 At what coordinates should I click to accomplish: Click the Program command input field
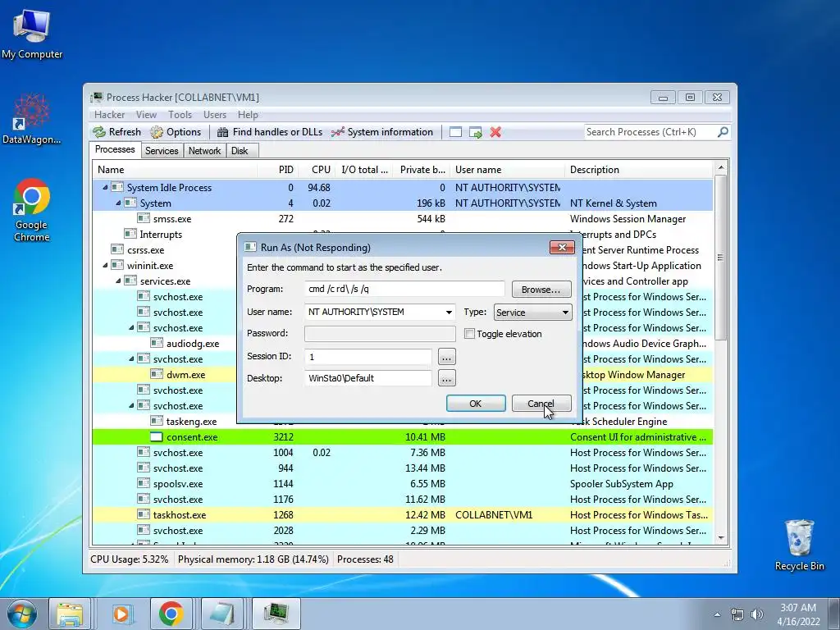pyautogui.click(x=404, y=289)
